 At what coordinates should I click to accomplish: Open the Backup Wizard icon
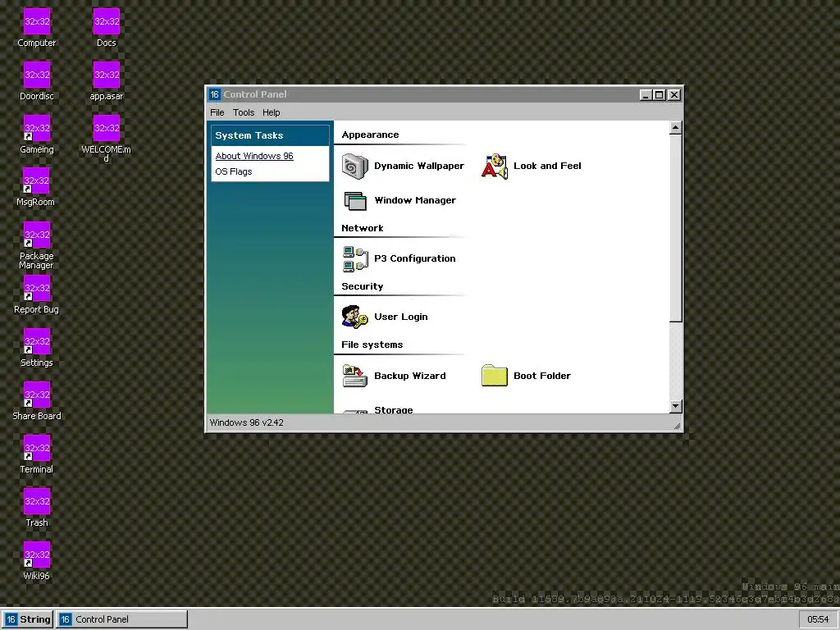(x=354, y=376)
